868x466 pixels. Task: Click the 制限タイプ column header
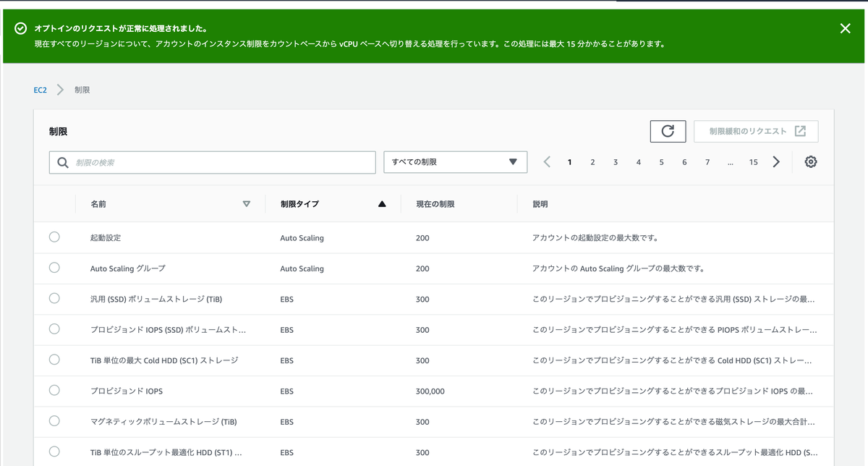click(299, 204)
